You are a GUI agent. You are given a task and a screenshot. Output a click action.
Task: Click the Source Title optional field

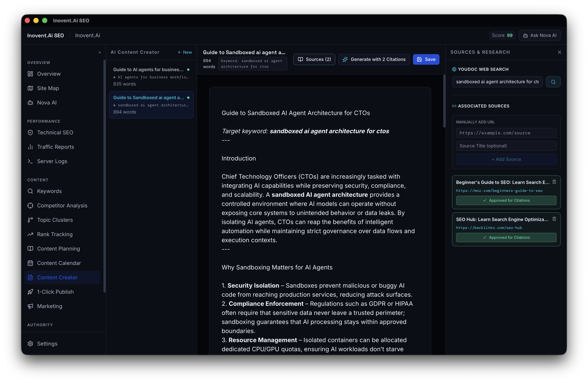click(x=506, y=146)
